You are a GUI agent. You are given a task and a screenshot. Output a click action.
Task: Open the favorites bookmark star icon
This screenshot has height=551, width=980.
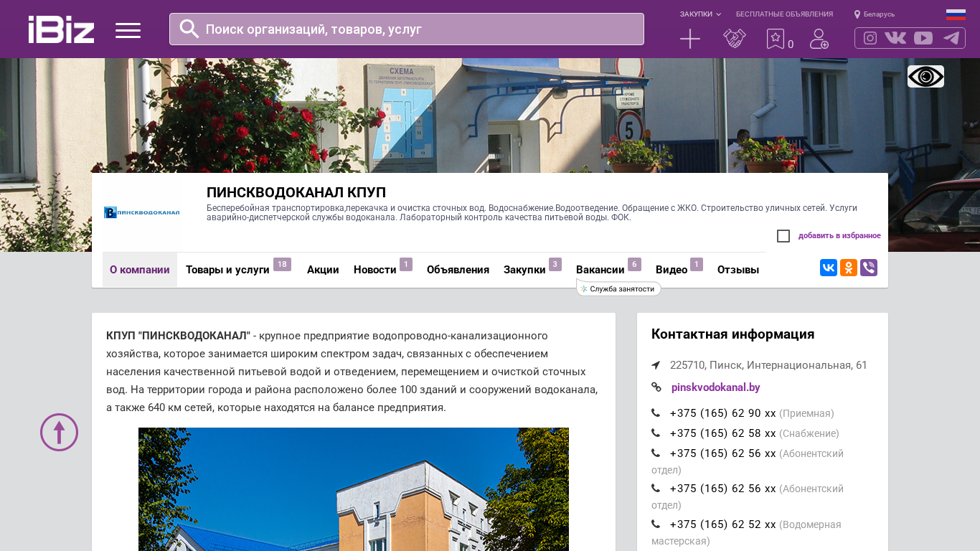[x=776, y=39]
